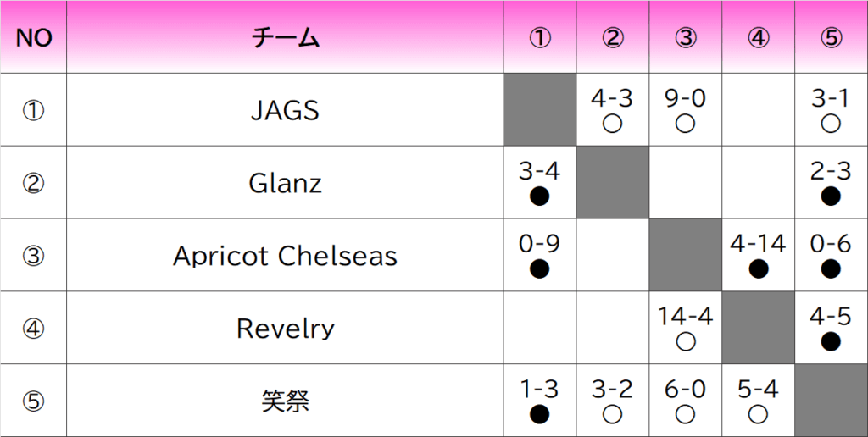This screenshot has width=868, height=437.
Task: Click the NO column header
Action: (x=34, y=38)
